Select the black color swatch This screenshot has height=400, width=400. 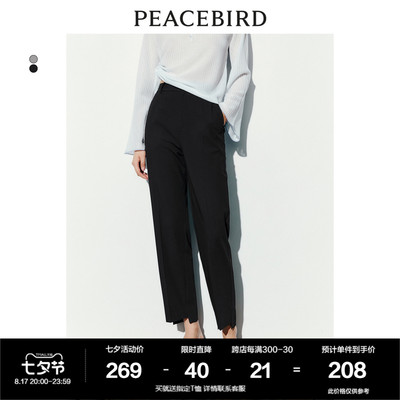(x=33, y=69)
